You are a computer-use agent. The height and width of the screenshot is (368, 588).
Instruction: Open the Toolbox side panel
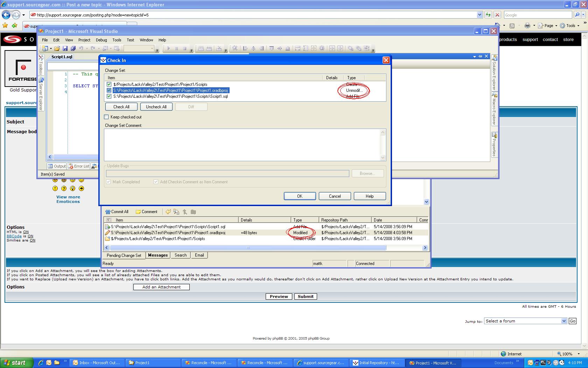click(41, 66)
